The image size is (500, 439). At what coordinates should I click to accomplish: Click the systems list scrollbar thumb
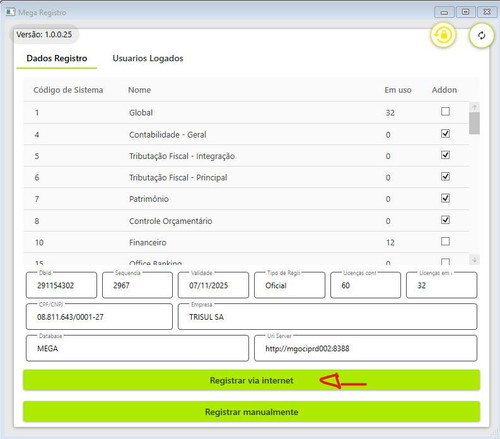click(474, 123)
